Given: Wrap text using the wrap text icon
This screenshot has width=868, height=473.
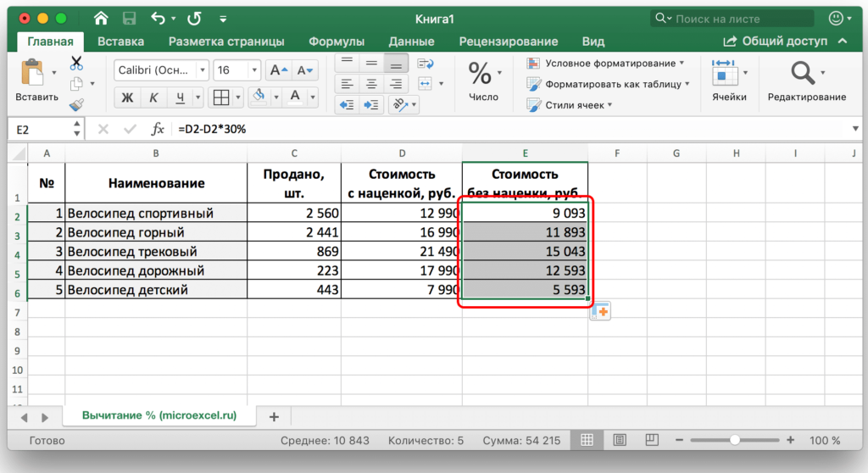Looking at the screenshot, I should (426, 63).
